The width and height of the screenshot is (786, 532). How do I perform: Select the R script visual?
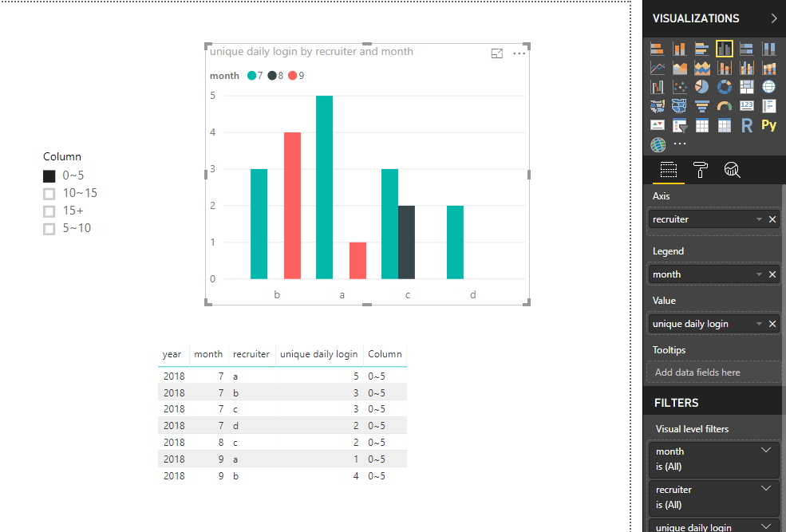[x=746, y=125]
